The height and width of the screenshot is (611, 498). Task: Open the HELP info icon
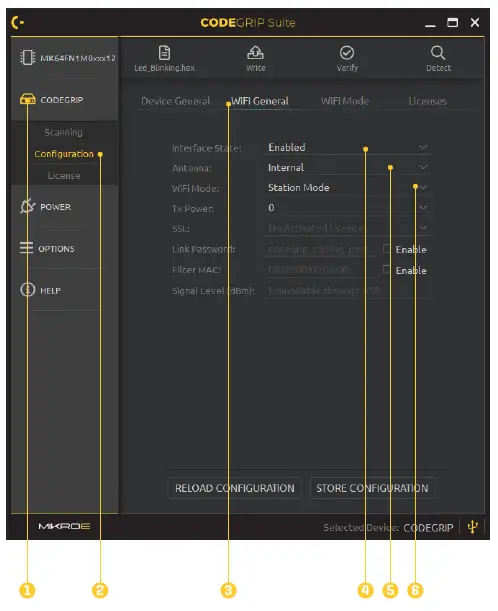[x=28, y=290]
